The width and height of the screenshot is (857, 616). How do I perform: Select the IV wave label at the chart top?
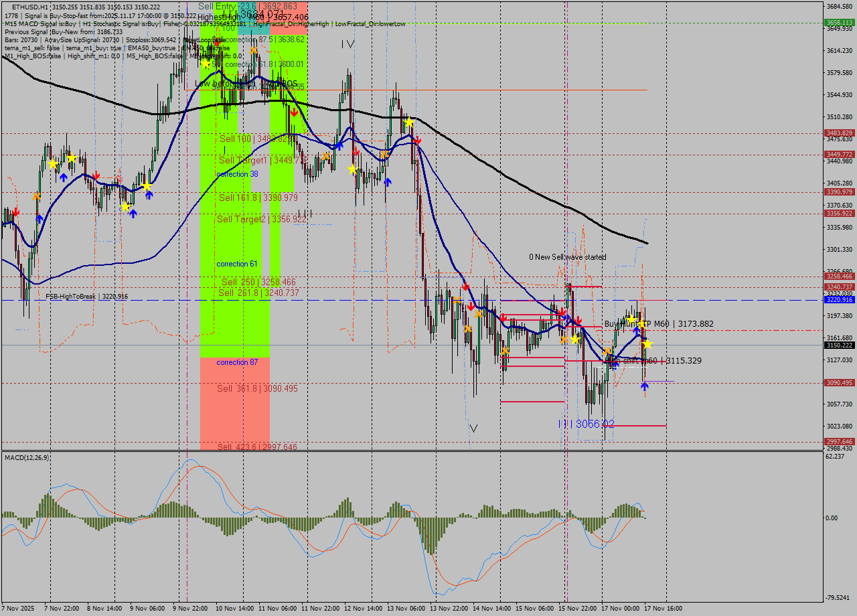pos(347,44)
